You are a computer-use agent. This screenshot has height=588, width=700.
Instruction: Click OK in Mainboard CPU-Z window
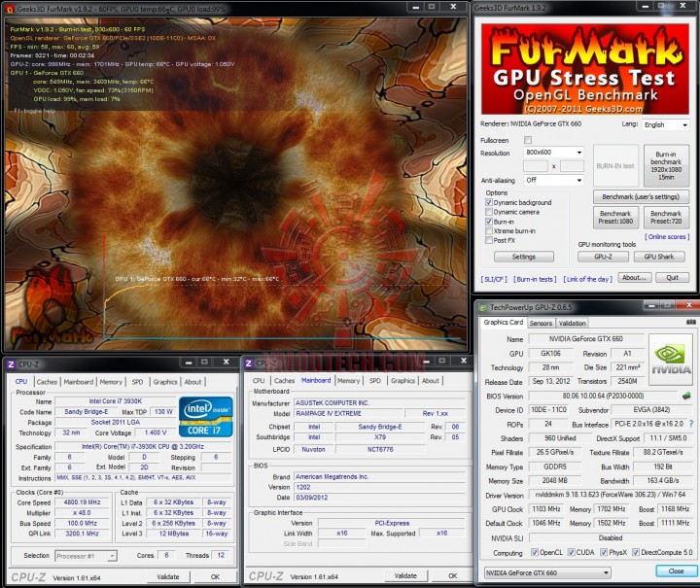[453, 576]
